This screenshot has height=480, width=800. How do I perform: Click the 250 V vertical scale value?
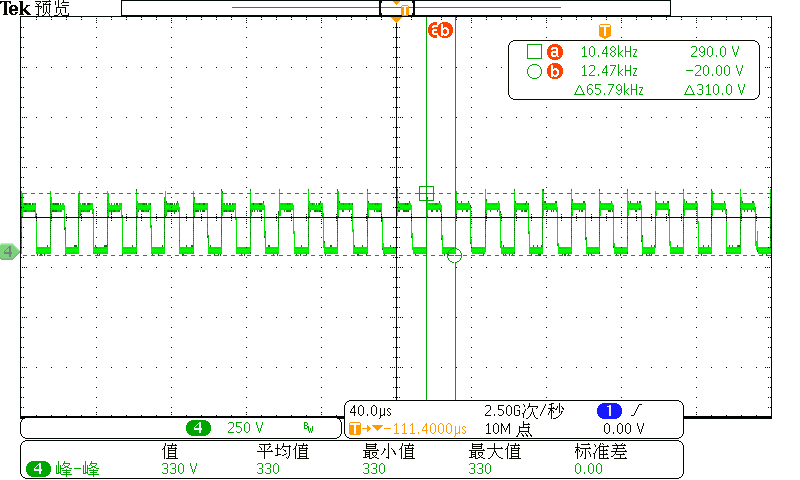click(245, 428)
